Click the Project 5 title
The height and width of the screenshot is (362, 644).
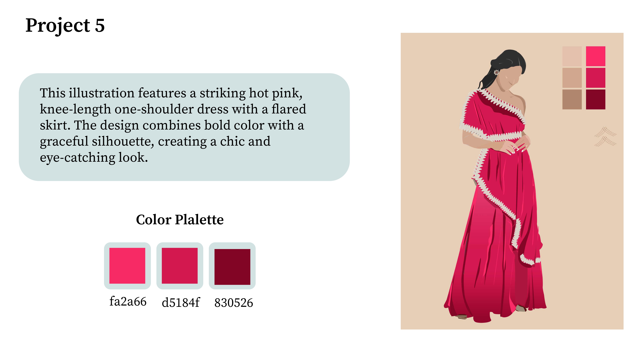coord(65,25)
